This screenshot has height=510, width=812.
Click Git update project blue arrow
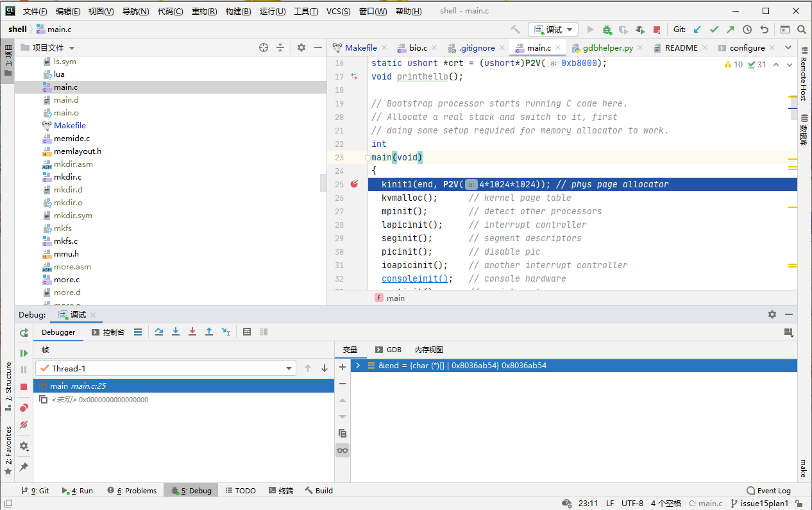tap(697, 30)
